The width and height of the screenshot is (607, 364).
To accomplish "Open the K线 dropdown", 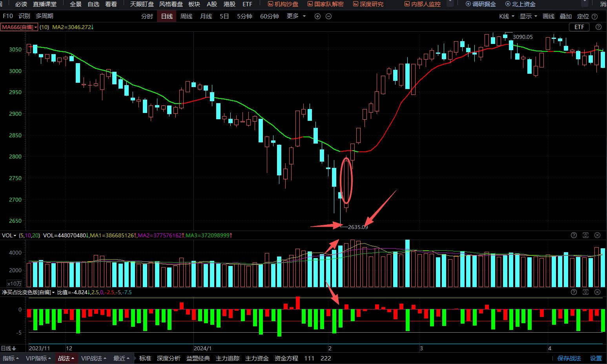I will coord(507,16).
